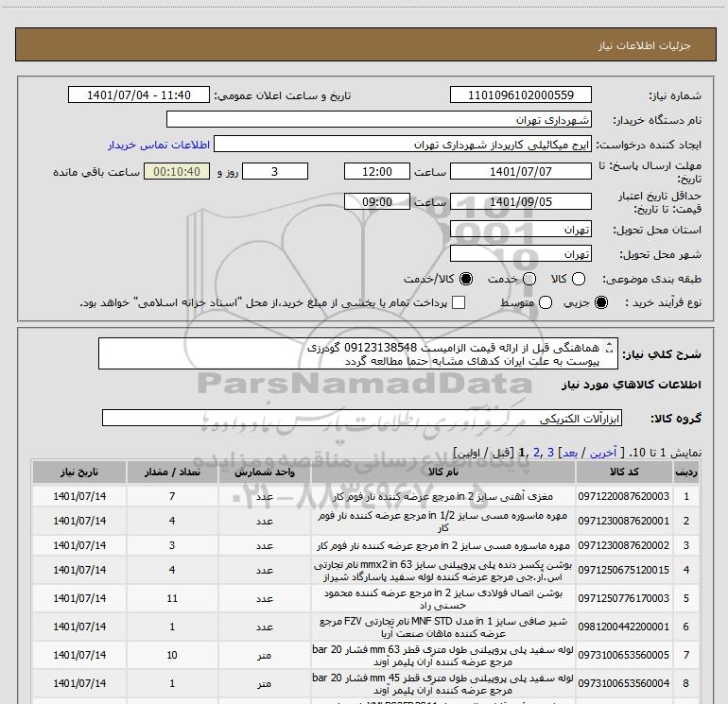Screen dimensions: 728x704
Task: Click the deadline time field 12:00
Action: [x=377, y=171]
